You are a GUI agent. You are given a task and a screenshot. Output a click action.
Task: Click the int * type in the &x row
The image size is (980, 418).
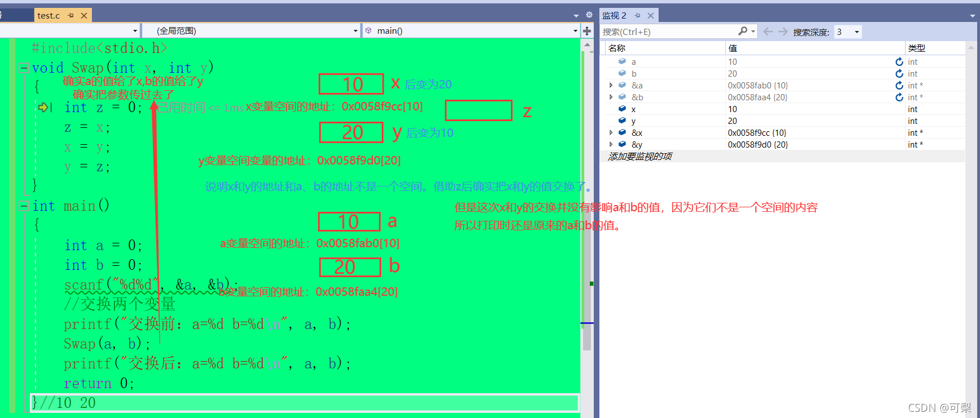pyautogui.click(x=915, y=132)
